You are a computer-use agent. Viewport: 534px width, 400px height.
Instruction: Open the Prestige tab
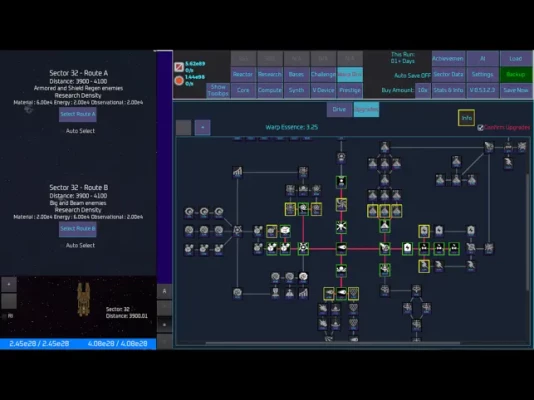(350, 90)
